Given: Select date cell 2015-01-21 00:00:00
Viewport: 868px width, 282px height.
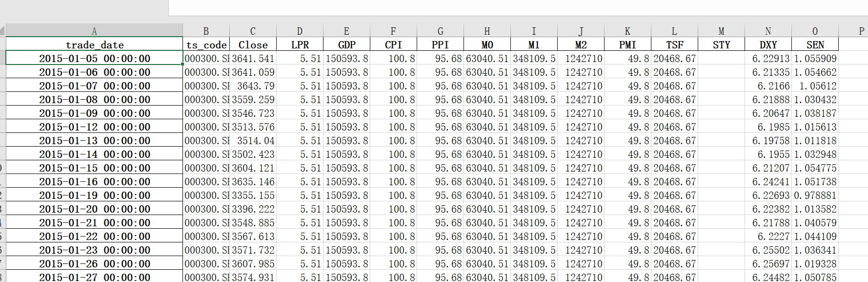Looking at the screenshot, I should (94, 222).
